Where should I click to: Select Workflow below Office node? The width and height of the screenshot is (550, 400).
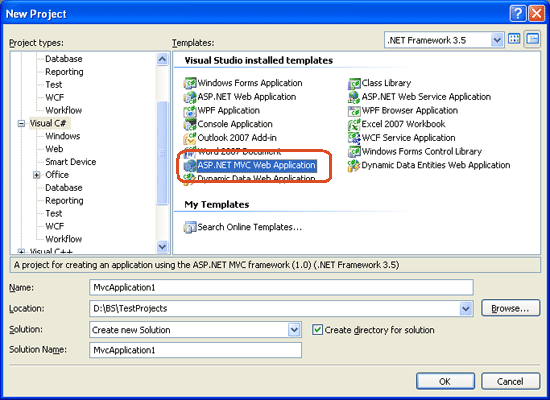[x=63, y=239]
